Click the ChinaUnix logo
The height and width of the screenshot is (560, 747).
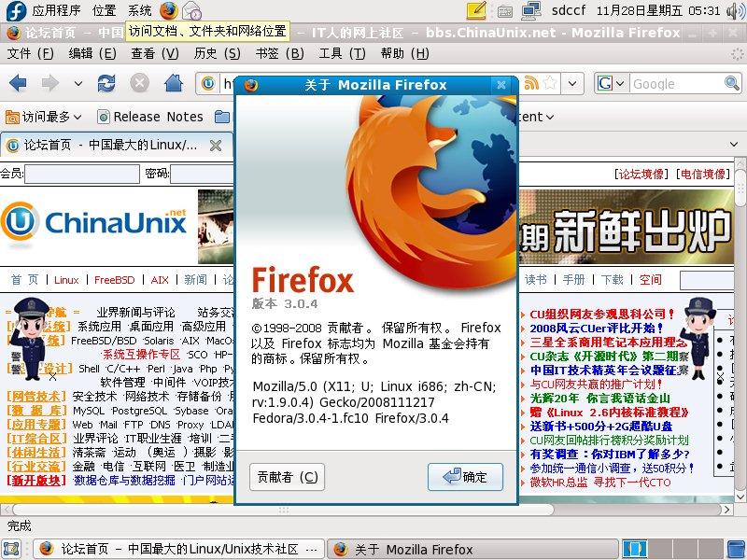[94, 223]
